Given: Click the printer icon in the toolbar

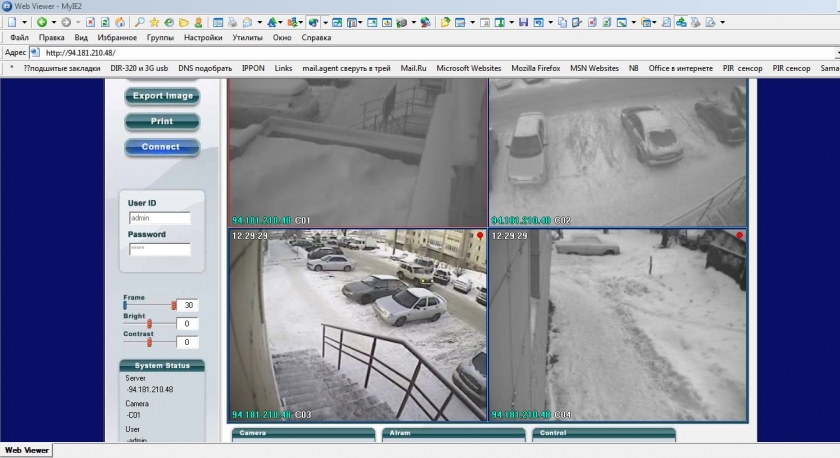Looking at the screenshot, I should pyautogui.click(x=232, y=22).
